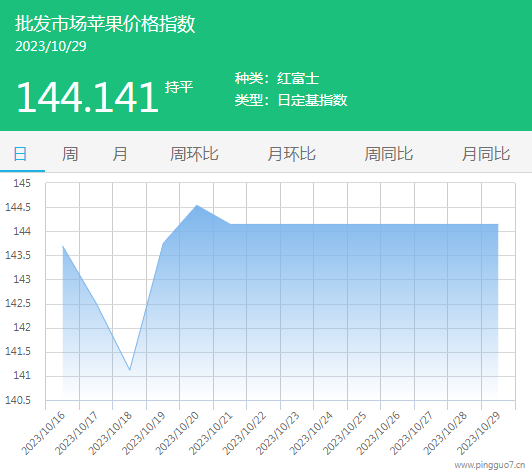The width and height of the screenshot is (532, 474).
Task: Click the 144.141 index value
Action: coord(88,98)
